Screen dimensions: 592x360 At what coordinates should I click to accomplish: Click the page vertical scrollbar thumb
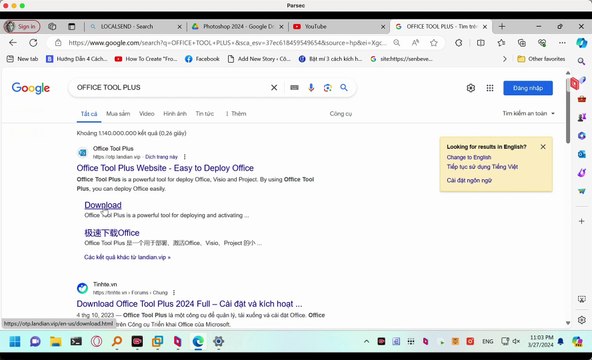click(x=568, y=111)
